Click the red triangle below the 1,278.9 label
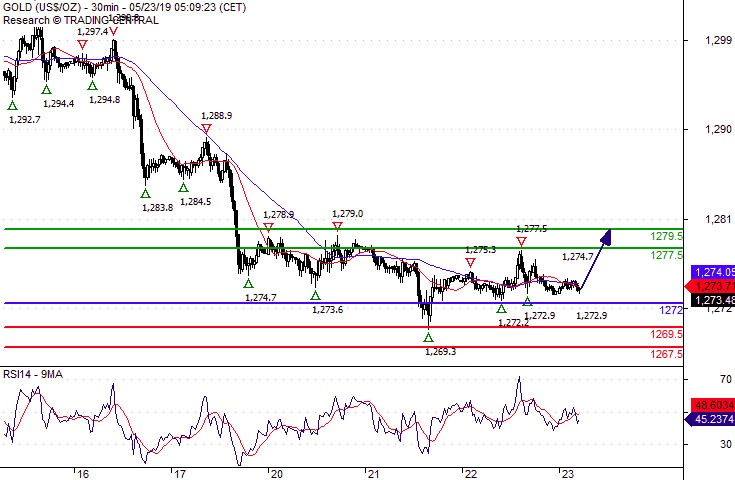This screenshot has width=735, height=480. [268, 227]
